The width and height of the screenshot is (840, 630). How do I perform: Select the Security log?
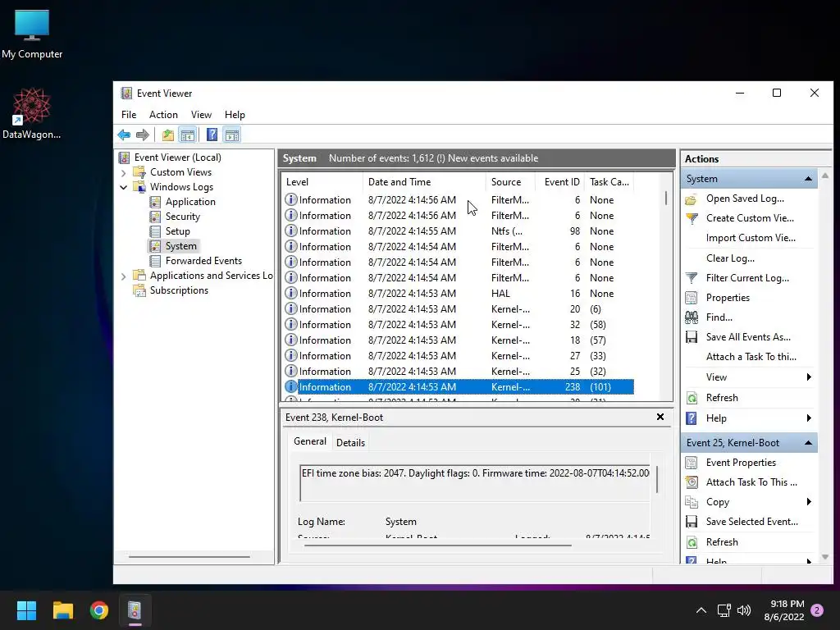click(x=183, y=217)
